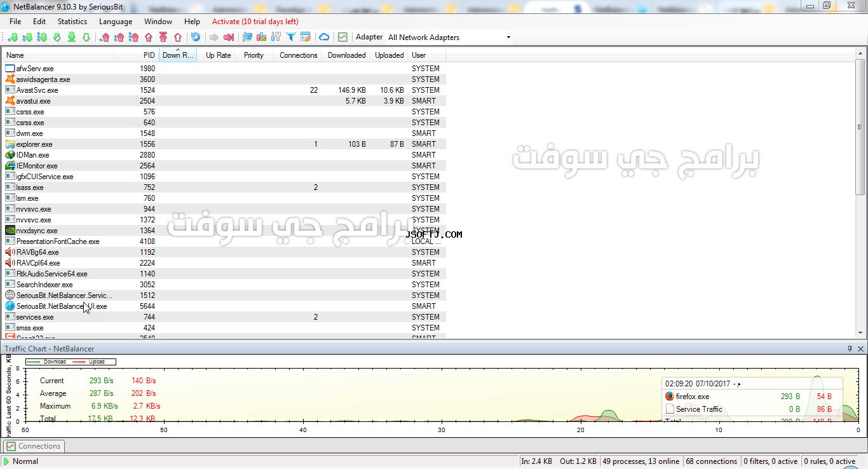Click the hollow outlined green download arrow
The width and height of the screenshot is (868, 469).
tap(86, 37)
